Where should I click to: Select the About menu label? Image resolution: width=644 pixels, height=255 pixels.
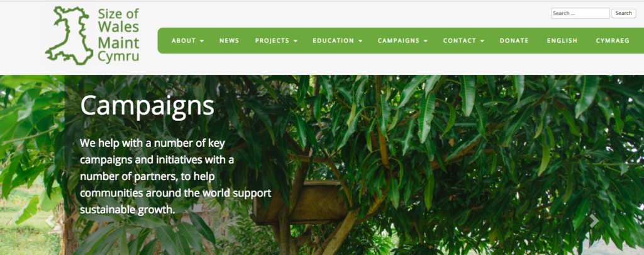(x=184, y=41)
